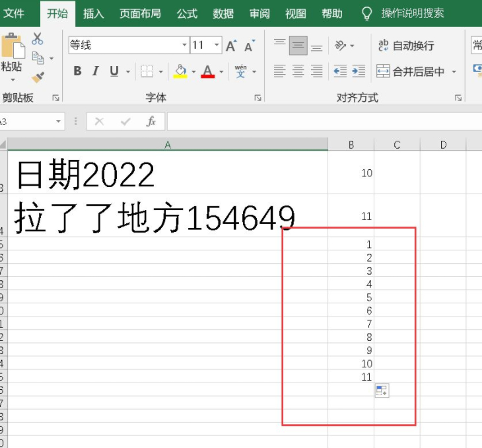Viewport: 482px width, 448px height.
Task: Center text horizontally
Action: click(298, 71)
